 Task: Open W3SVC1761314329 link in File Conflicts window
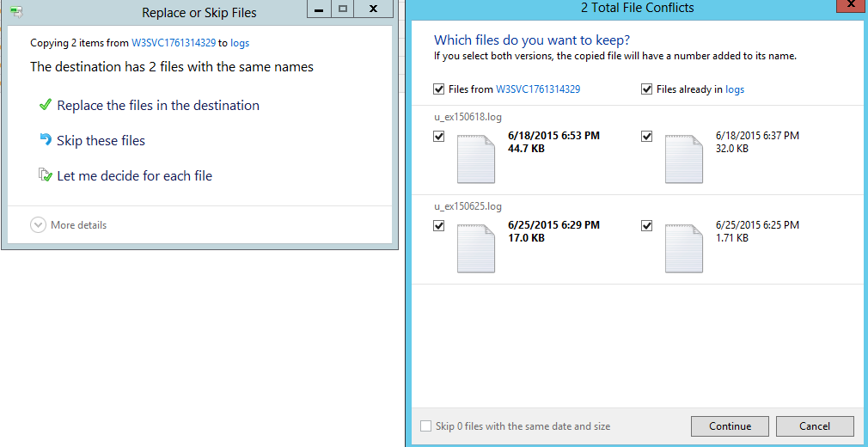tap(537, 89)
